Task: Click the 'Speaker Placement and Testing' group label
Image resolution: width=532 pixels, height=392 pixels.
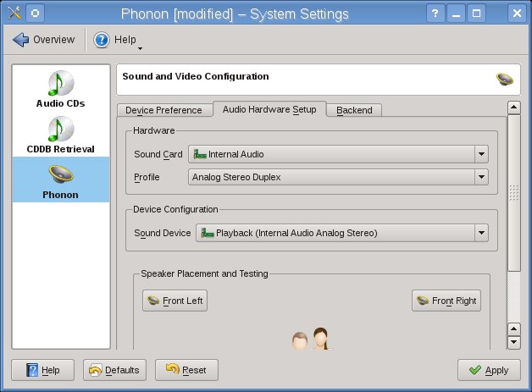Action: (x=204, y=273)
